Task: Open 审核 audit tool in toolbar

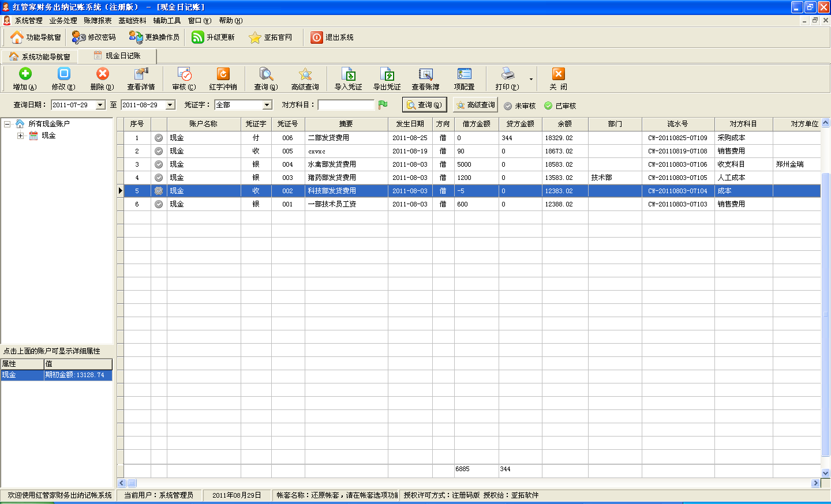Action: (184, 74)
